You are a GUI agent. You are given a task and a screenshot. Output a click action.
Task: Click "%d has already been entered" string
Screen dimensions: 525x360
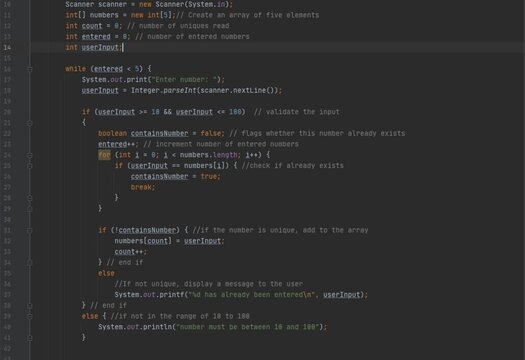tap(251, 295)
